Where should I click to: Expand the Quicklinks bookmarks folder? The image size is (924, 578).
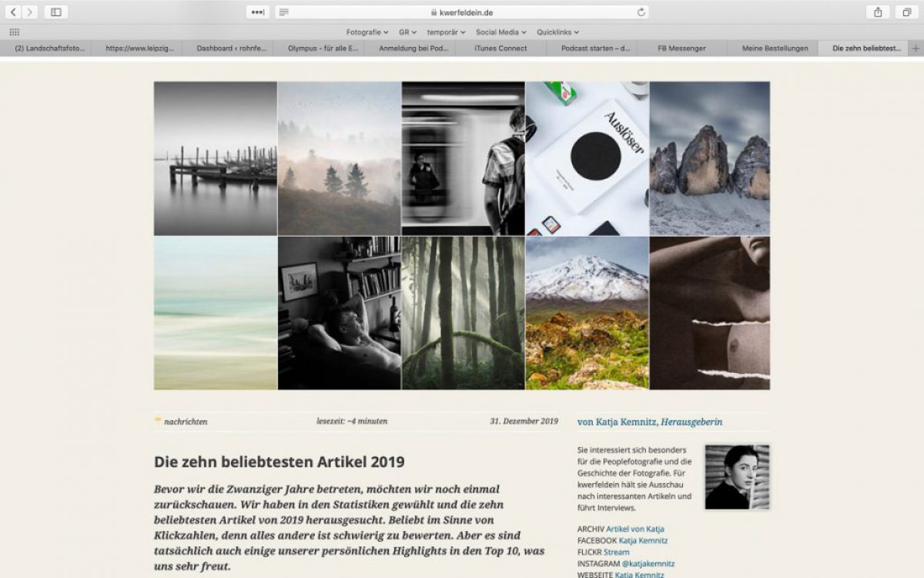(558, 32)
